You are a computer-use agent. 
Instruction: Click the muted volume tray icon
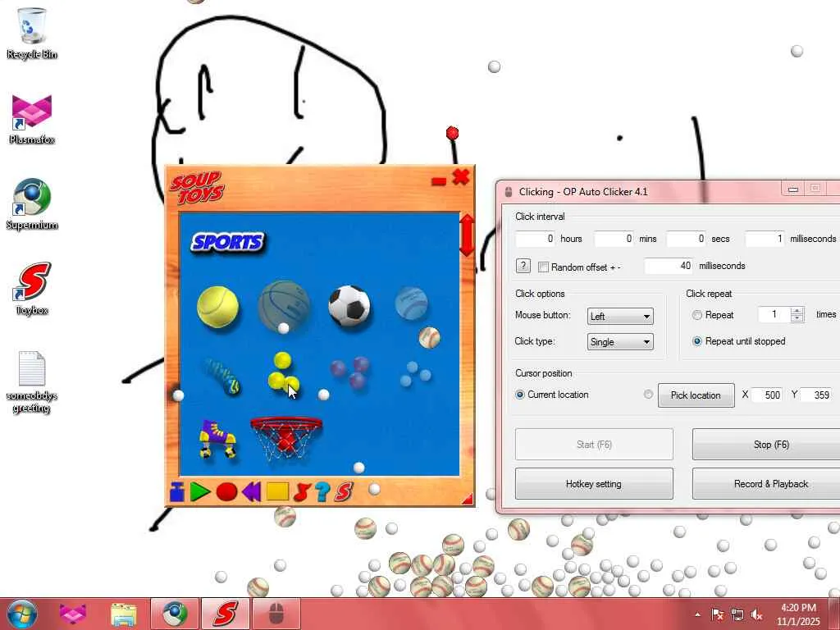pyautogui.click(x=757, y=614)
